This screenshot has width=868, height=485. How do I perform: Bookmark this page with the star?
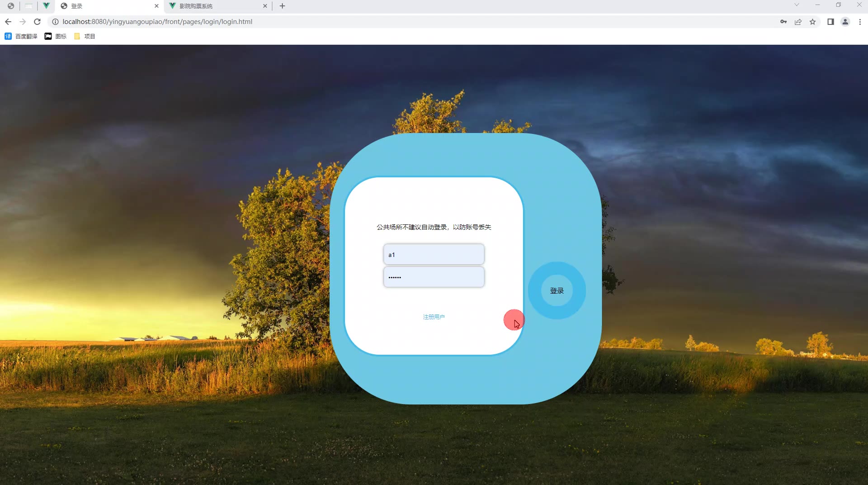(812, 22)
